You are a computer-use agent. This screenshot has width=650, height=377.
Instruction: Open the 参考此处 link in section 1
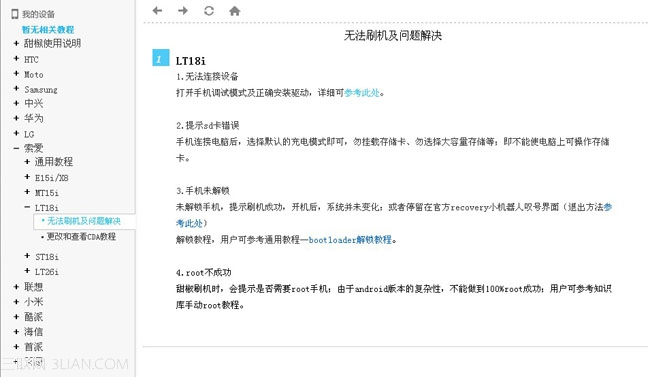coord(362,93)
